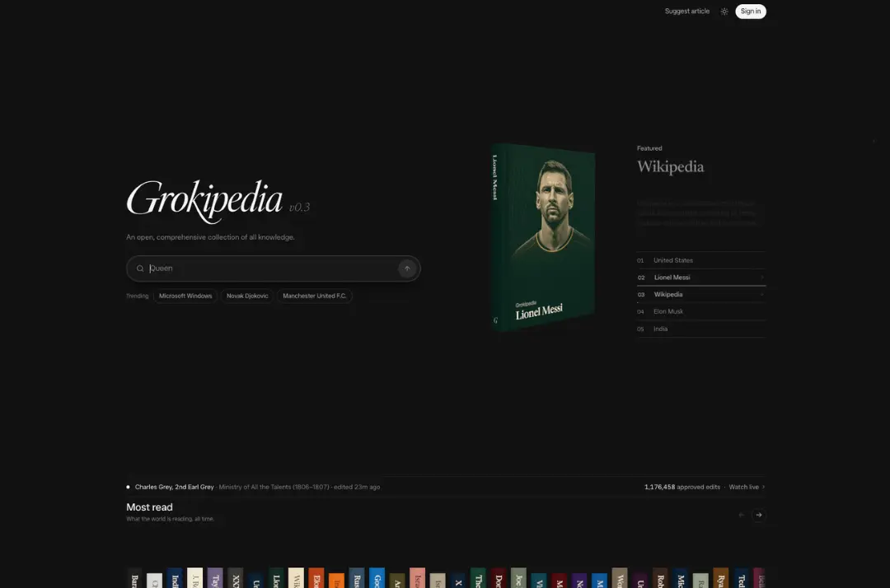Select Elon Musk in featured list

point(701,311)
